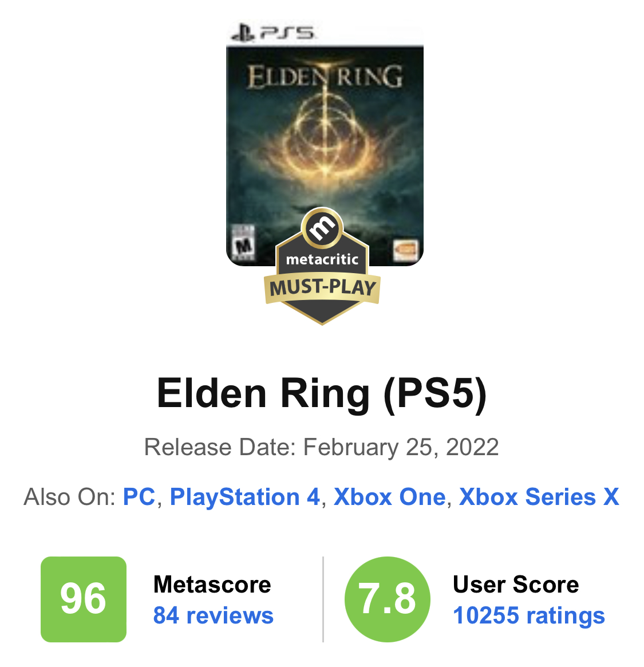Screen dimensions: 644x667
Task: Click the green 7.8 user score circle
Action: tap(387, 599)
